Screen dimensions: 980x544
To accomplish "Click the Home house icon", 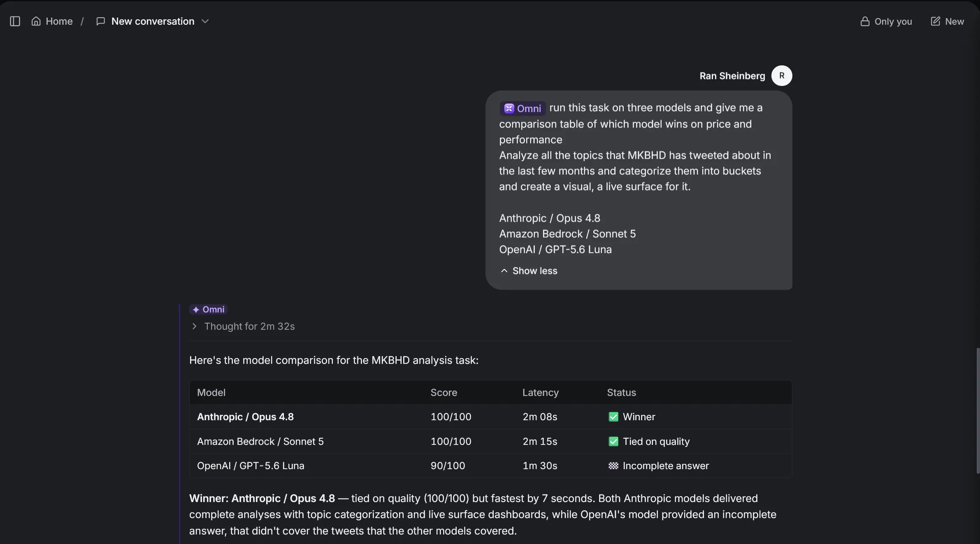I will coord(36,21).
